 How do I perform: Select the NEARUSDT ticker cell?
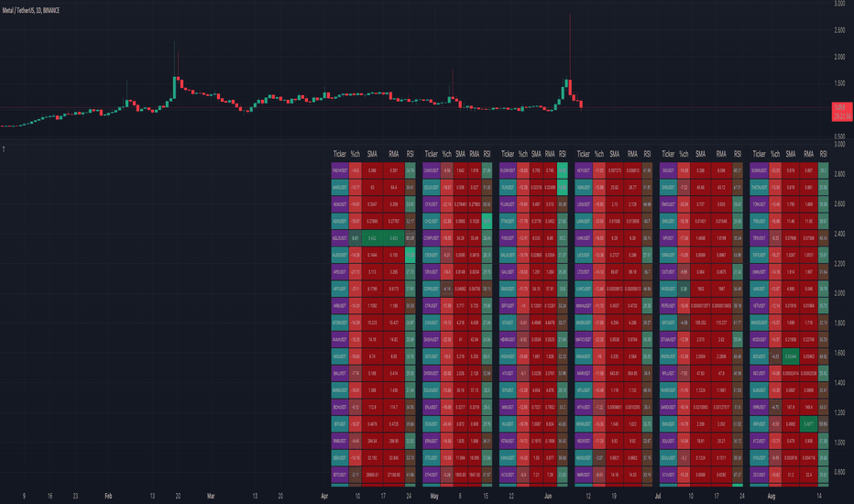(x=584, y=424)
